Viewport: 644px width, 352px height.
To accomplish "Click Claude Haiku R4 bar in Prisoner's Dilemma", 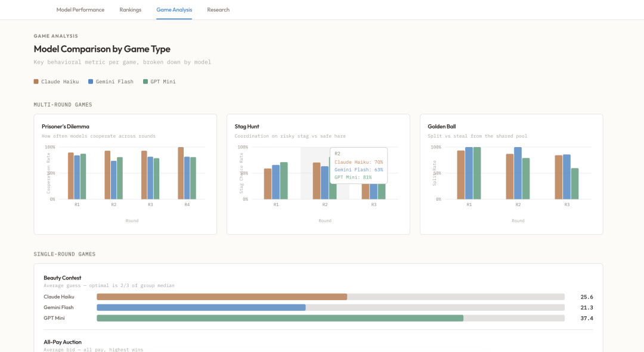I will pos(181,173).
